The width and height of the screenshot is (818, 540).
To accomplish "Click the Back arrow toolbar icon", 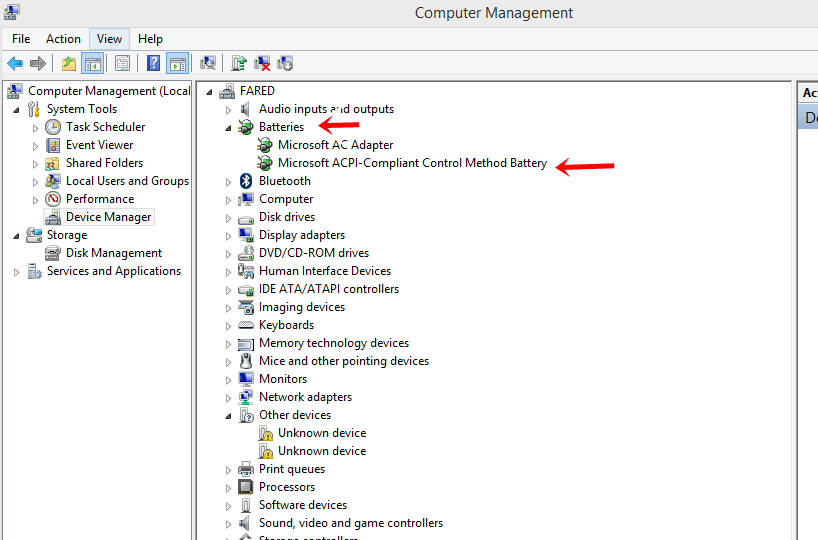I will pos(15,64).
